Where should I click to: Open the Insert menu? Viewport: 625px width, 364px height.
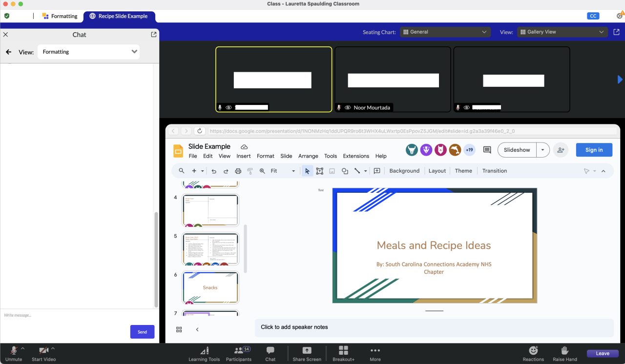243,156
